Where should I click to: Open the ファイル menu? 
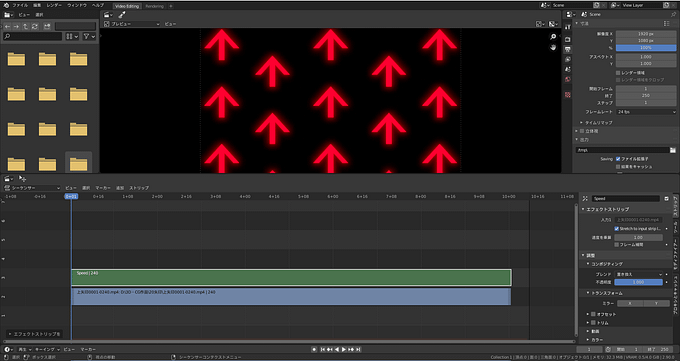pyautogui.click(x=20, y=5)
